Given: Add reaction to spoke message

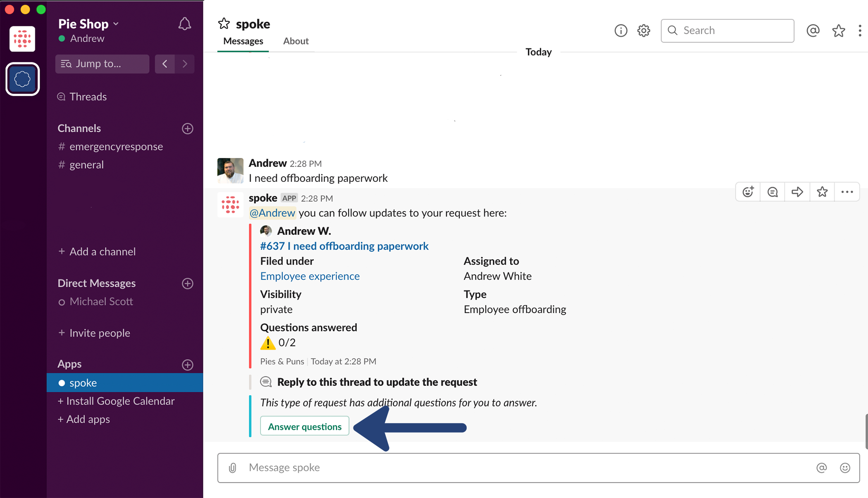Looking at the screenshot, I should click(x=748, y=192).
